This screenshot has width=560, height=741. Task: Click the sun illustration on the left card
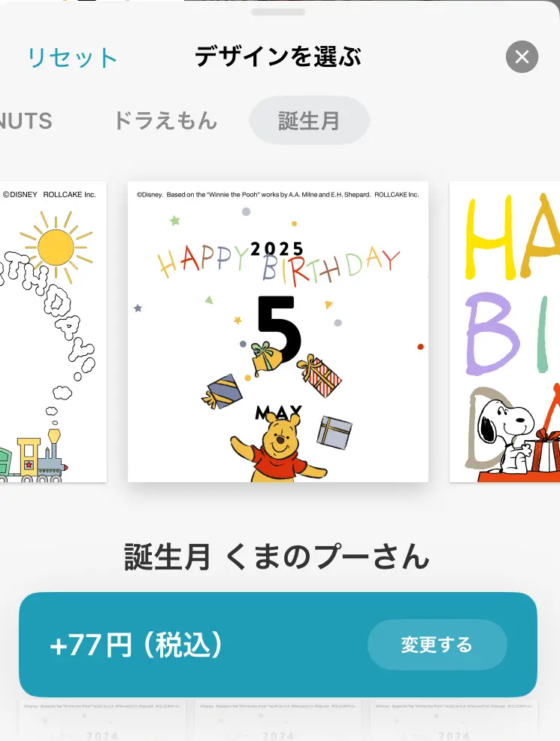56,248
